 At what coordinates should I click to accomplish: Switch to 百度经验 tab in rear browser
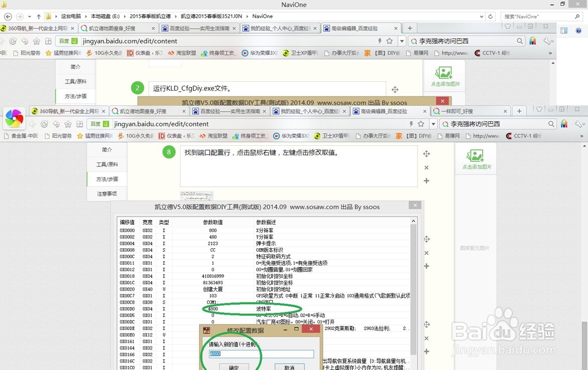point(199,28)
